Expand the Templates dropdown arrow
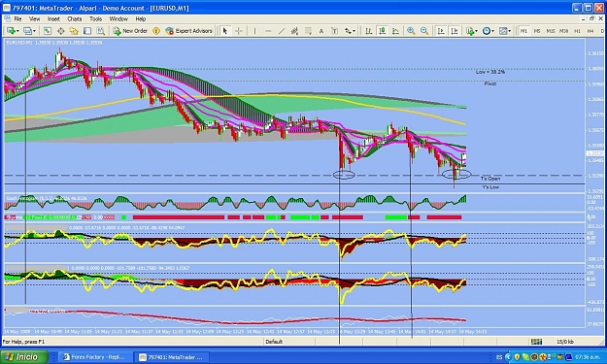The image size is (607, 364). pyautogui.click(x=510, y=31)
